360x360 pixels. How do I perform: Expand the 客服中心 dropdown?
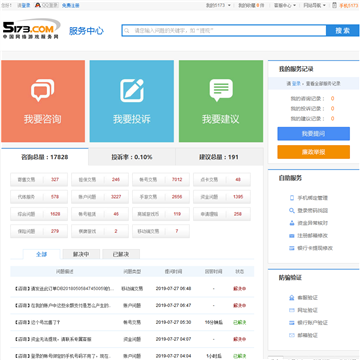(x=284, y=5)
